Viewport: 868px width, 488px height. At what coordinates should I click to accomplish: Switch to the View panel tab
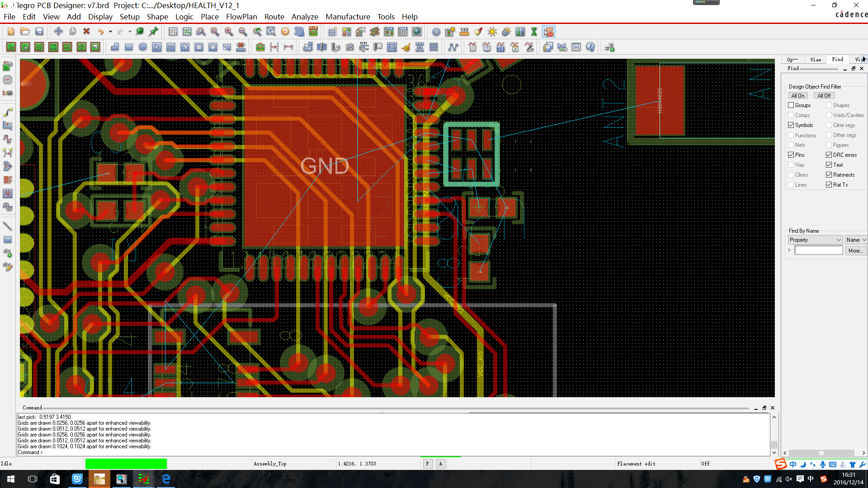coord(816,60)
